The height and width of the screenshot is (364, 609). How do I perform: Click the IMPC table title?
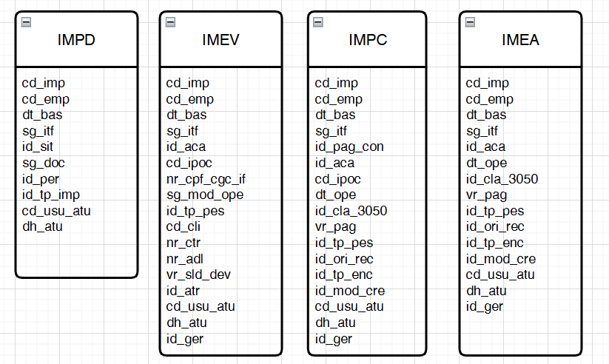click(368, 41)
